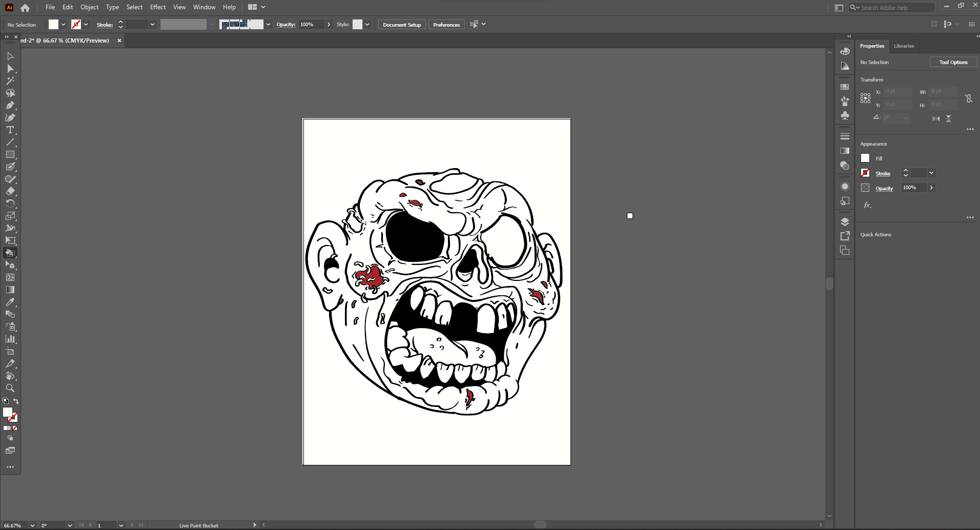Image resolution: width=980 pixels, height=530 pixels.
Task: Flip selection horizontally in Transform
Action: 936,118
